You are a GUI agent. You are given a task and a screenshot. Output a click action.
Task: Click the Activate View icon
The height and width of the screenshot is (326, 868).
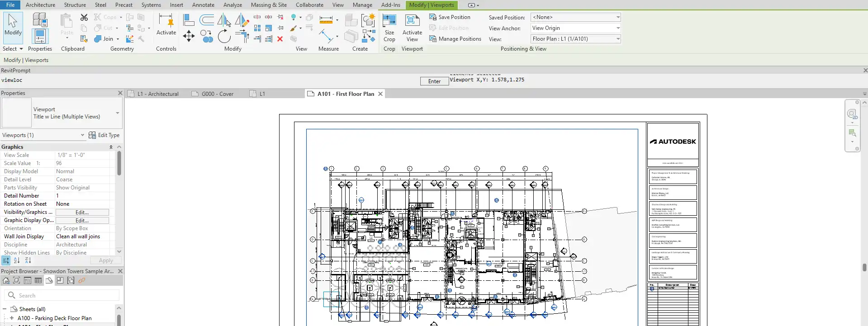pyautogui.click(x=412, y=28)
